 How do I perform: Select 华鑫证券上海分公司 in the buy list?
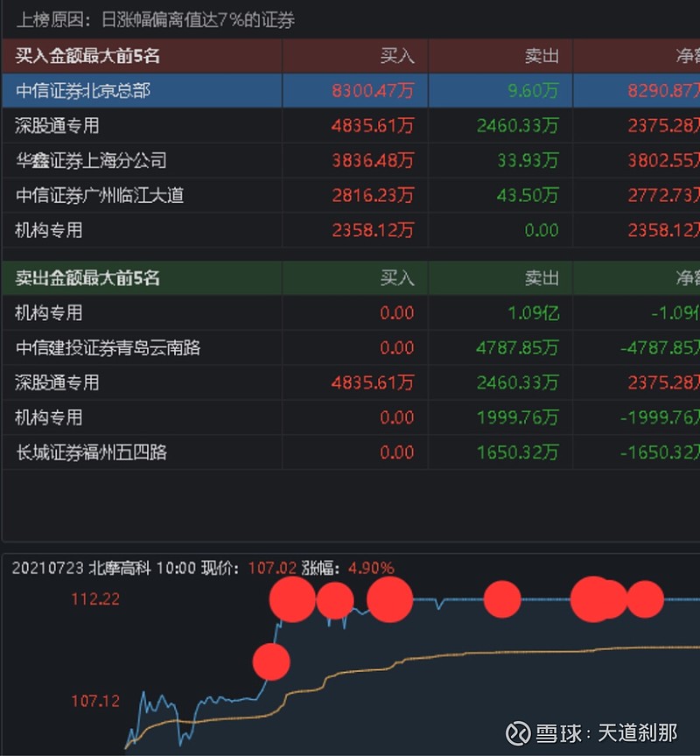tap(91, 160)
